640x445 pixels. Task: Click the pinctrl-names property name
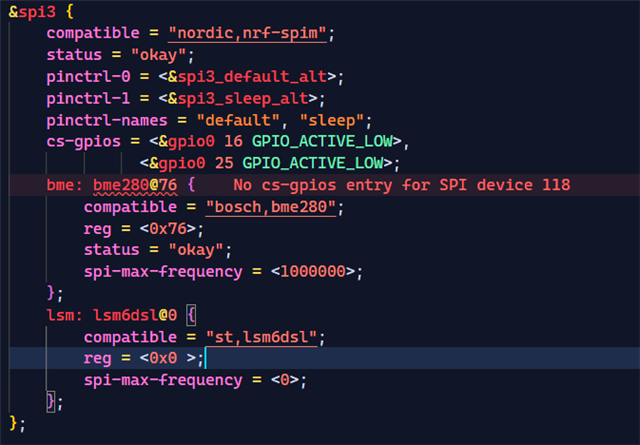pyautogui.click(x=107, y=121)
